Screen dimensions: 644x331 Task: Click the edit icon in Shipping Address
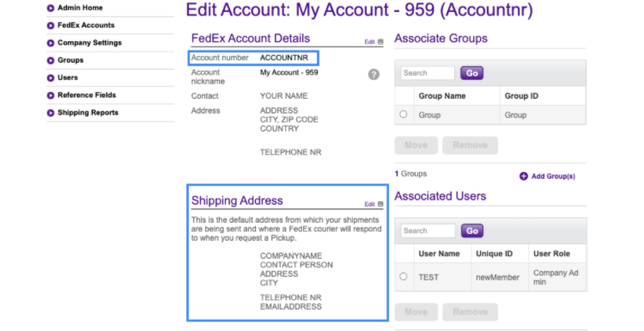coord(380,204)
